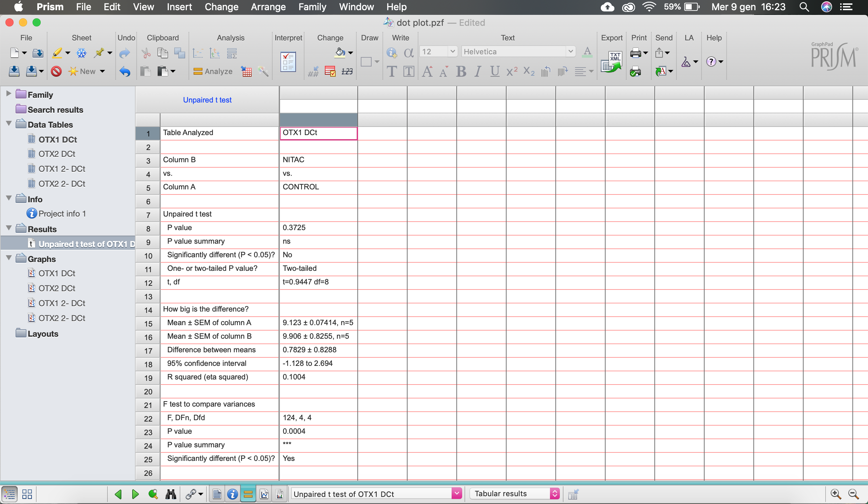Click the Unpaired t test link
Viewport: 868px width, 504px height.
[x=207, y=100]
